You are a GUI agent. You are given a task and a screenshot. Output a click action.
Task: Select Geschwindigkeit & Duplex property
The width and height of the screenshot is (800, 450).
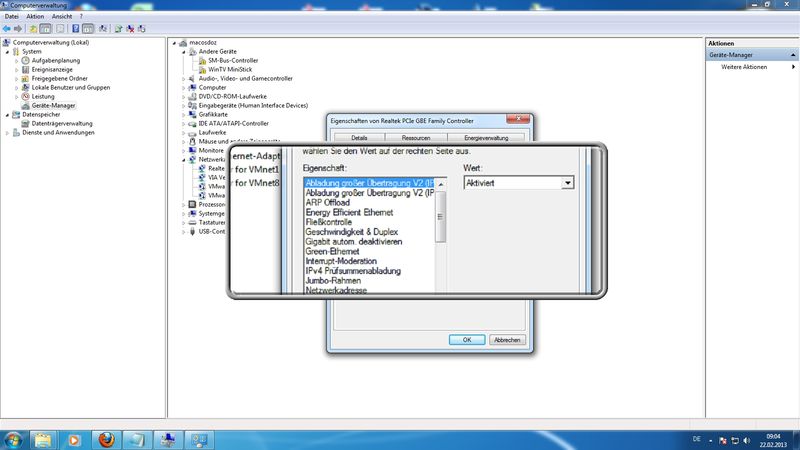352,232
